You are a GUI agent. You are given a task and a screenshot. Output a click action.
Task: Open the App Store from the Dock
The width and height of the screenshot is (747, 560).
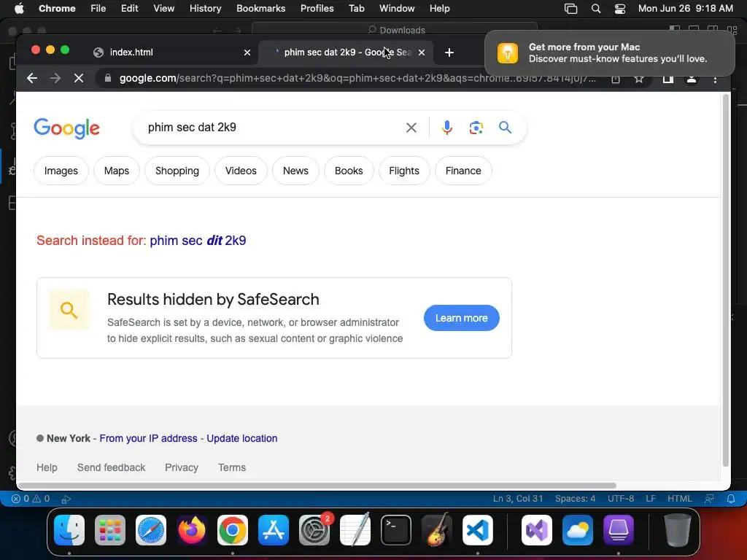tap(274, 530)
